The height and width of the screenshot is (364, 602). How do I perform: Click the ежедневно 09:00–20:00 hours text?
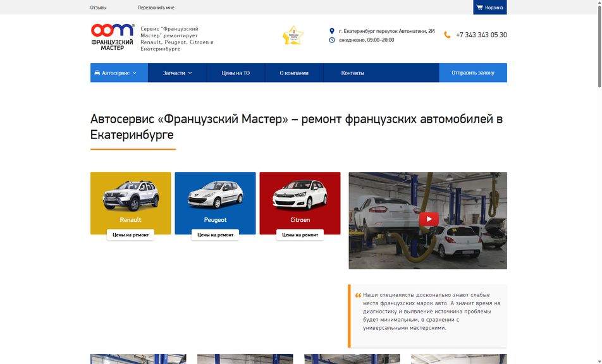coord(366,40)
